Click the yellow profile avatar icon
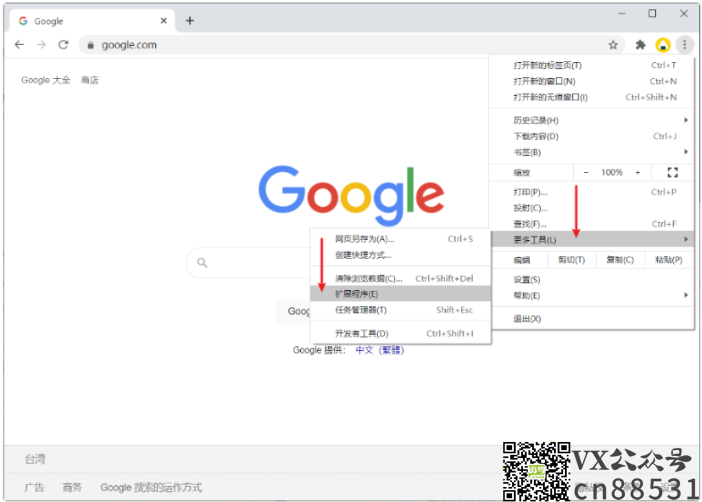The image size is (702, 502). [663, 45]
